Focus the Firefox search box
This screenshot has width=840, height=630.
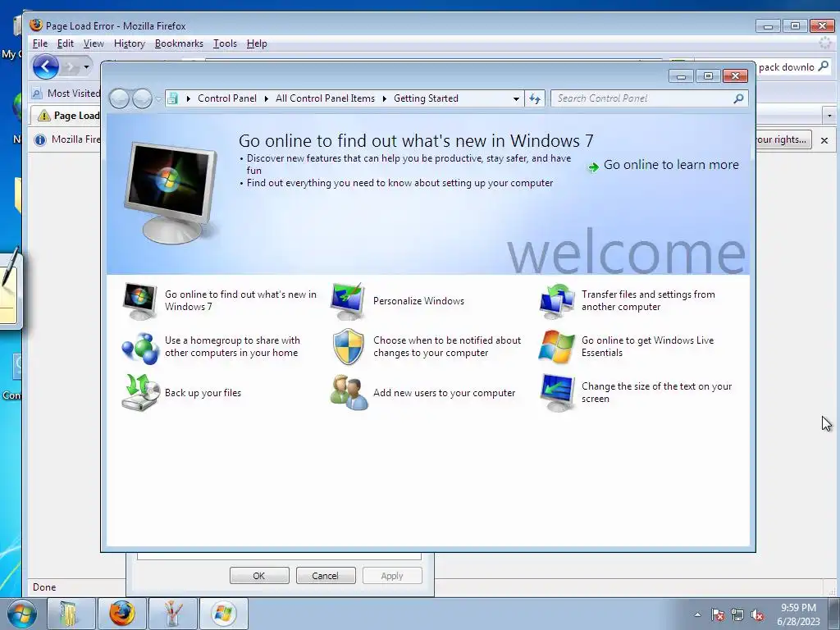click(787, 67)
